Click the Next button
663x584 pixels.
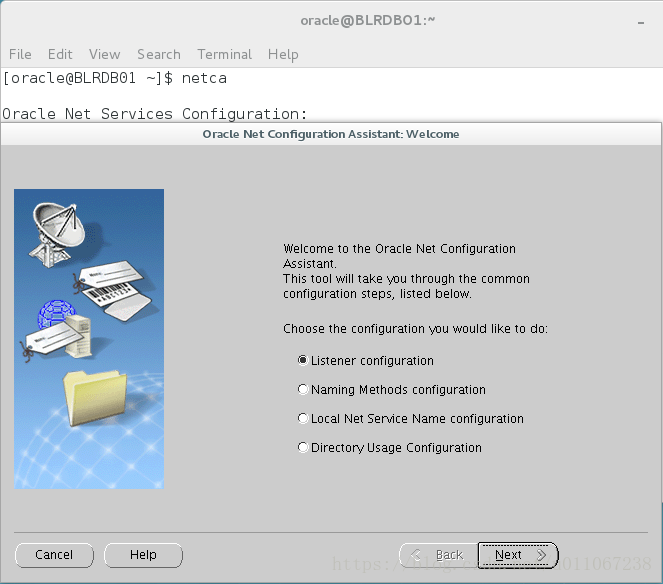pos(518,555)
